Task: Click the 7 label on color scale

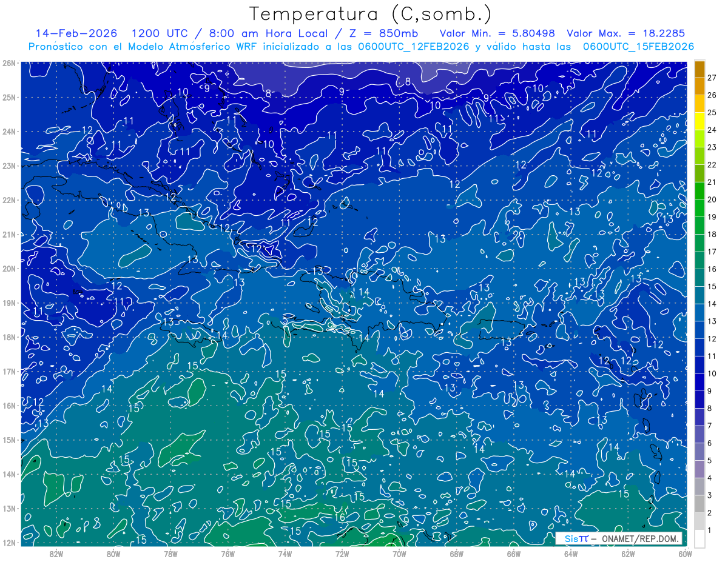Action: tap(709, 426)
